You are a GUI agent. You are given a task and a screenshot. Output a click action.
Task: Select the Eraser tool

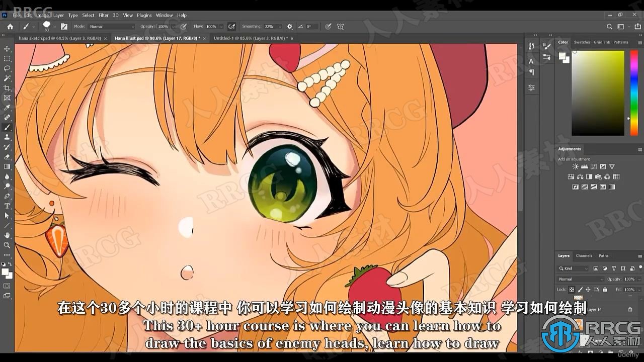pyautogui.click(x=7, y=156)
